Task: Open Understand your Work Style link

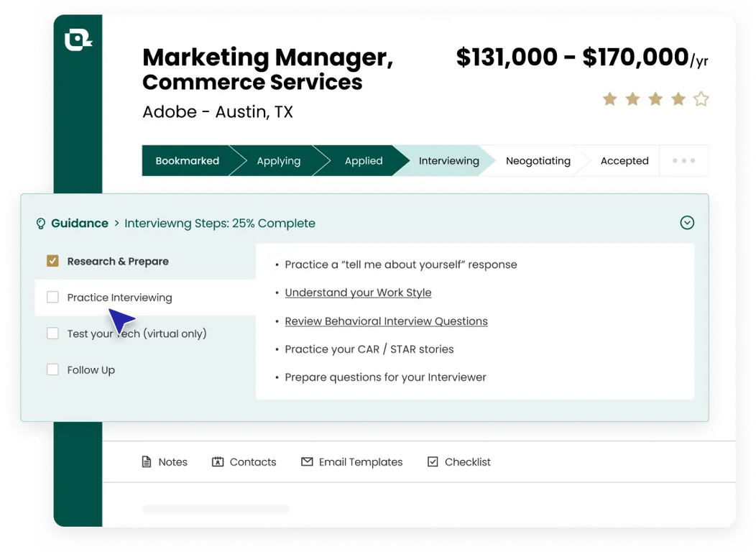Action: pos(358,293)
